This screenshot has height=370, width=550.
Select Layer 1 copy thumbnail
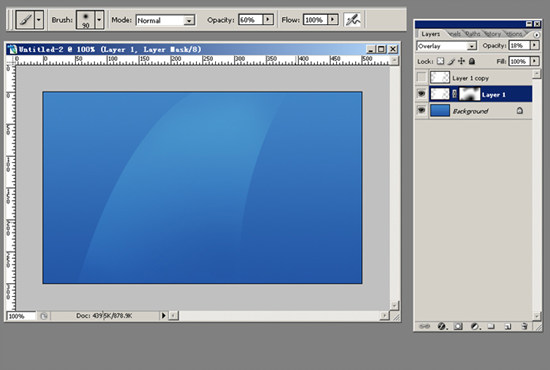pyautogui.click(x=440, y=78)
